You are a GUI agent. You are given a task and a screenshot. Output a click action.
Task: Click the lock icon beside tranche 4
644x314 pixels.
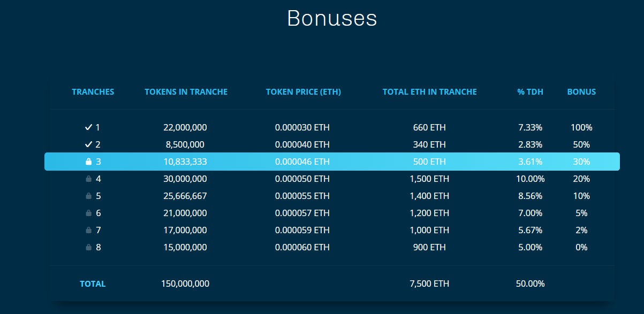(89, 179)
